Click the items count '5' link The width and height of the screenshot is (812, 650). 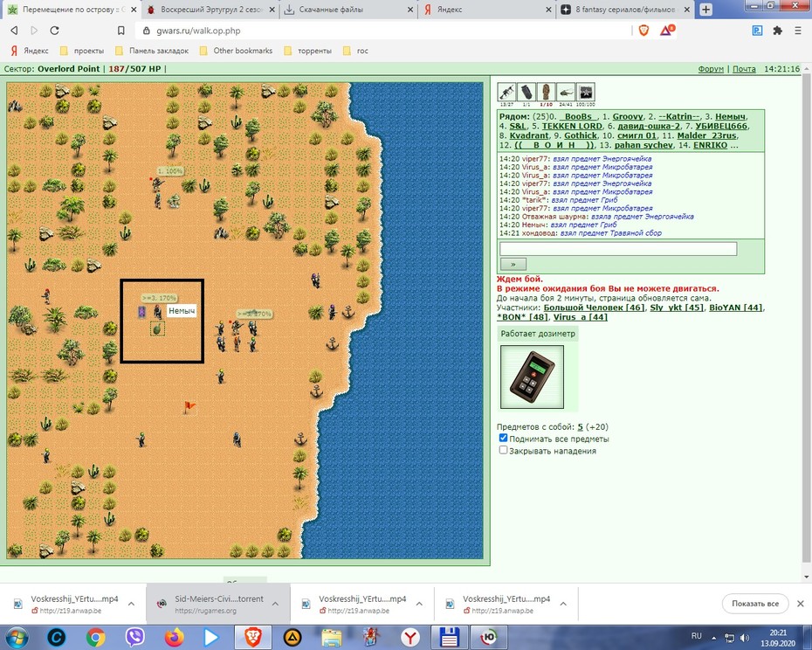(x=580, y=427)
